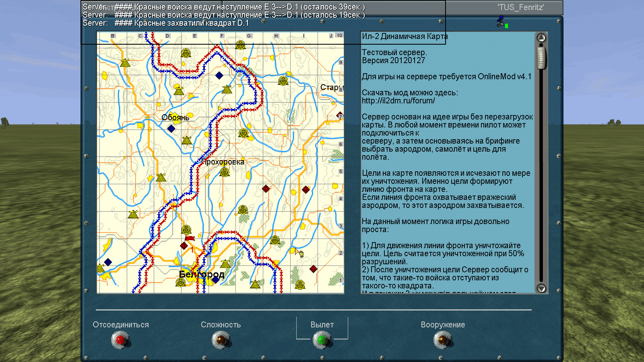Image resolution: width=644 pixels, height=362 pixels.
Task: Click the briefing text scroll-up arrow
Action: pos(541,38)
